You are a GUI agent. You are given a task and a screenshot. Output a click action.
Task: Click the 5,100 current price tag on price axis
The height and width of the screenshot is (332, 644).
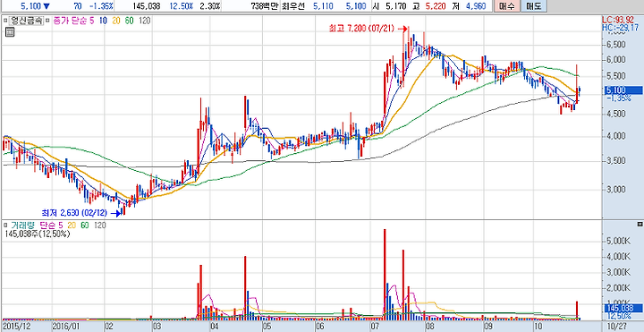point(623,90)
